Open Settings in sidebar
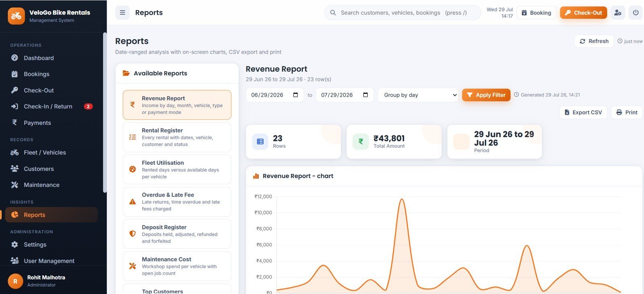The image size is (644, 294). 52,244
